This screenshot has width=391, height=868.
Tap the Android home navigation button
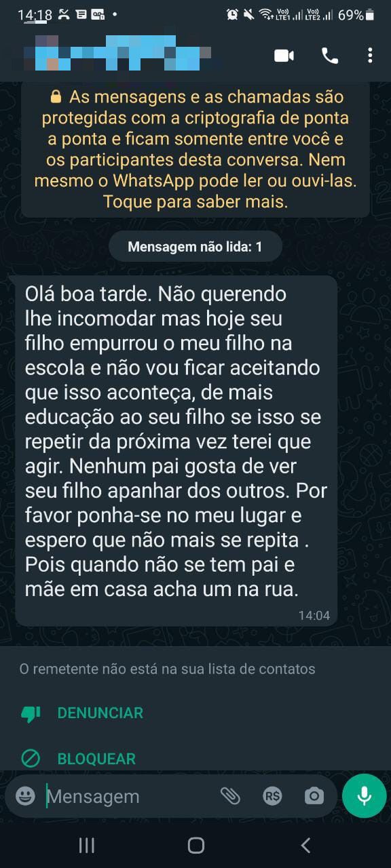(195, 845)
